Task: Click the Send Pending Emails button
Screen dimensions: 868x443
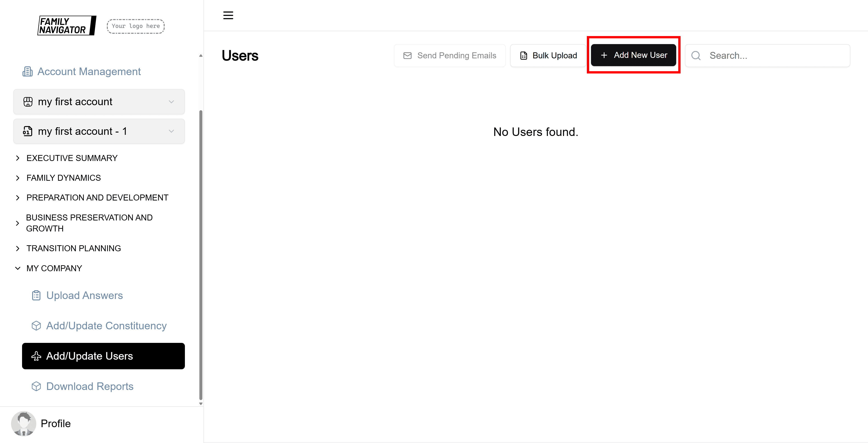Action: click(x=450, y=55)
